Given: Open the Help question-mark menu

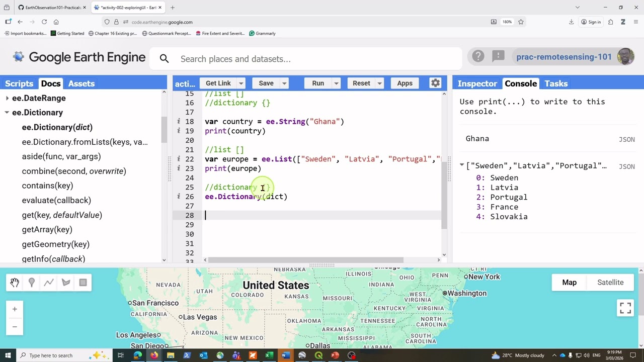Looking at the screenshot, I should pyautogui.click(x=478, y=56).
